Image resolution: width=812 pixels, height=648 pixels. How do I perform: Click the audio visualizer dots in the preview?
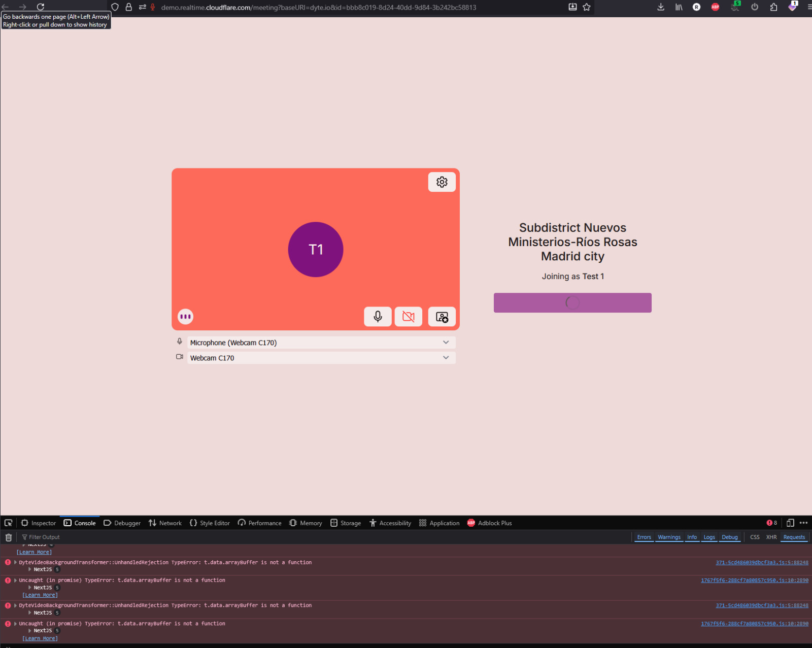point(186,317)
